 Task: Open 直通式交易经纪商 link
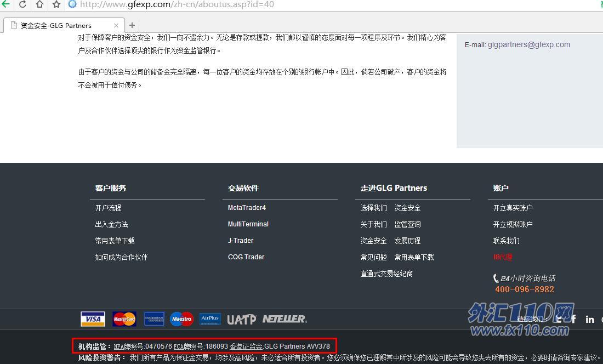pos(387,274)
